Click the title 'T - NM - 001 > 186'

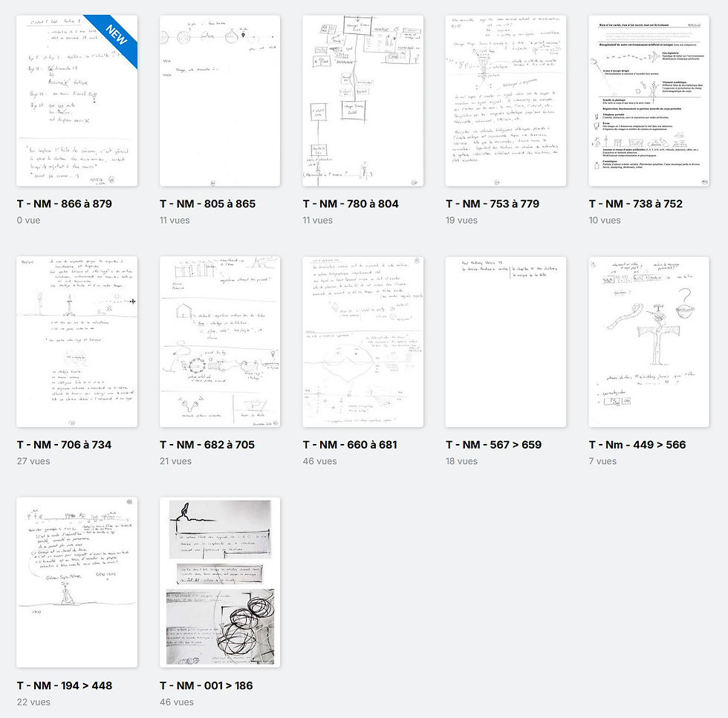(207, 685)
